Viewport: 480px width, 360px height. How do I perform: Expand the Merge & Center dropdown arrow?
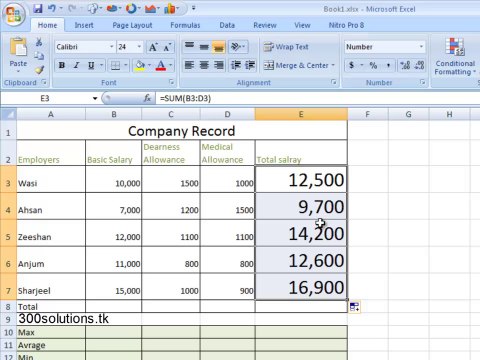[333, 65]
